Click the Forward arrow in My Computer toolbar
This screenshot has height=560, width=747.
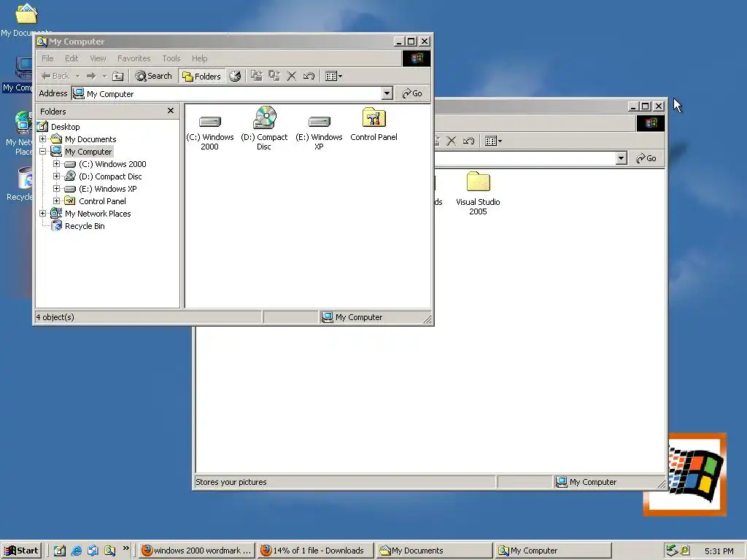tap(91, 76)
